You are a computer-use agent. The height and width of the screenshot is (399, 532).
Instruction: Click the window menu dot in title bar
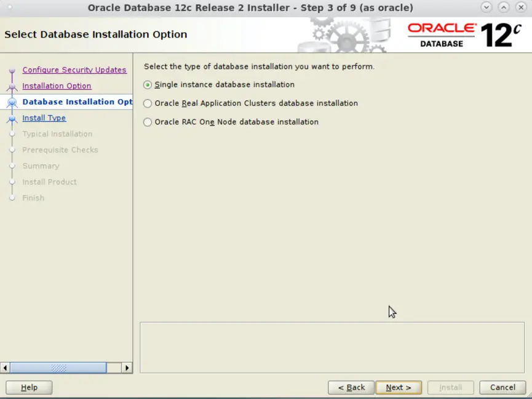[x=9, y=7]
